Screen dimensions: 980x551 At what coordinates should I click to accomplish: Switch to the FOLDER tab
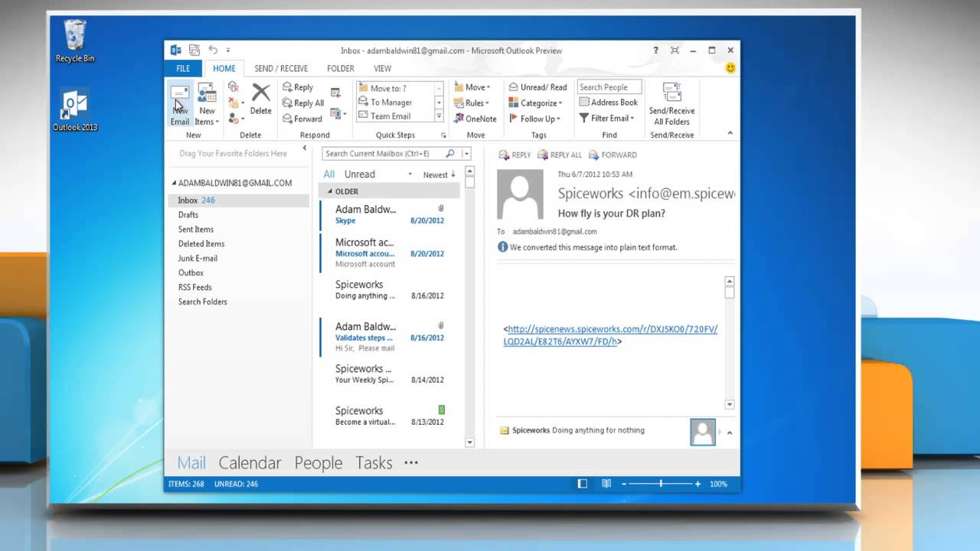point(341,68)
